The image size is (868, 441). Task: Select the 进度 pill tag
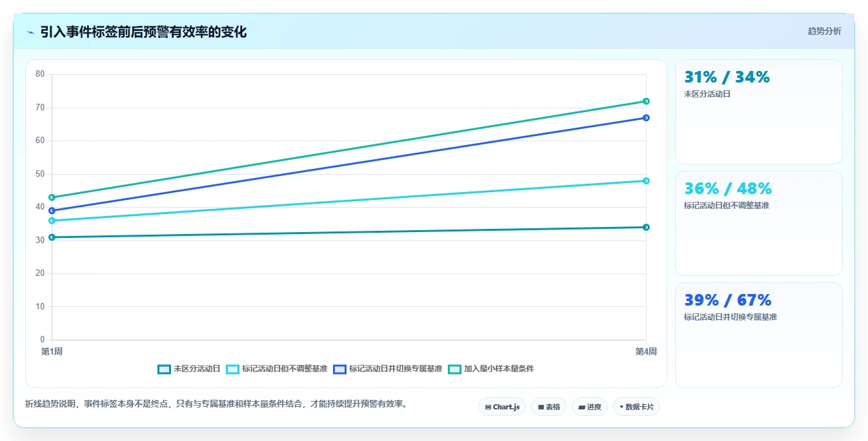(590, 407)
